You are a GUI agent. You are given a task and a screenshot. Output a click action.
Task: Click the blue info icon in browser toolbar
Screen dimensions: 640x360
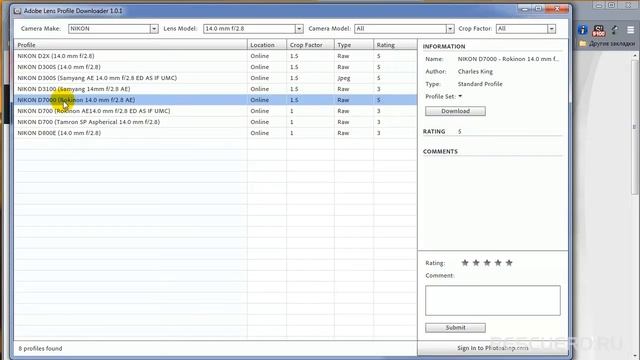[x=583, y=30]
